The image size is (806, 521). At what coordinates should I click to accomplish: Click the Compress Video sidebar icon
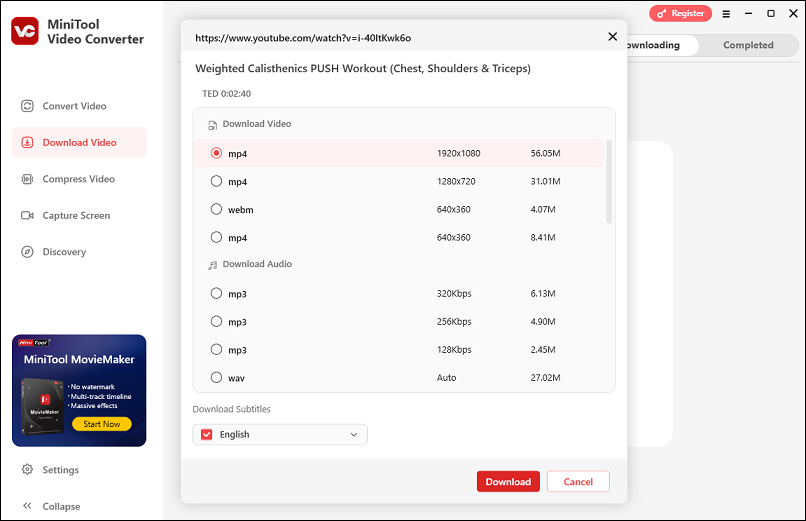pyautogui.click(x=27, y=179)
